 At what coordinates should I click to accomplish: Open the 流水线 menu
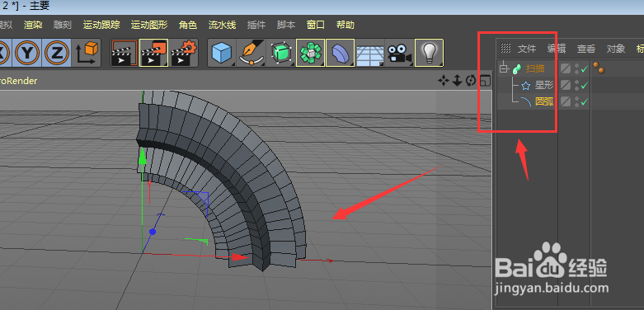click(x=222, y=25)
